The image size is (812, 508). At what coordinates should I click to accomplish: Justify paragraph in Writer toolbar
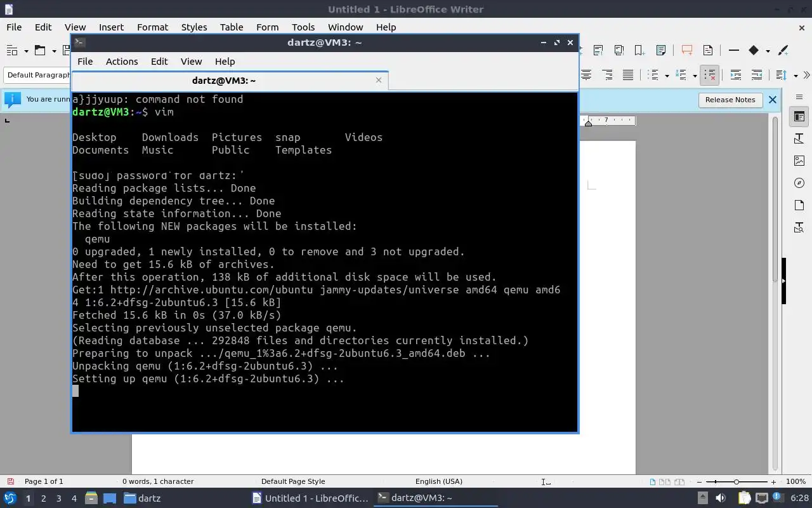(628, 75)
